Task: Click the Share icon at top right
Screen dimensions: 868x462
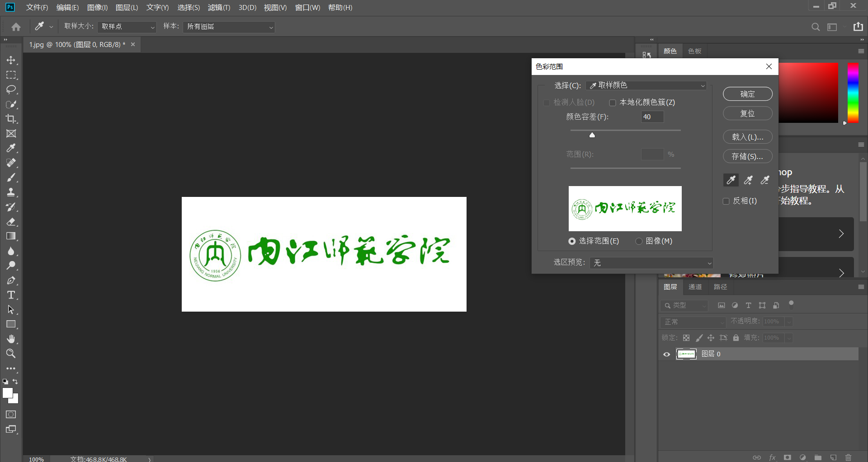Action: click(x=858, y=27)
